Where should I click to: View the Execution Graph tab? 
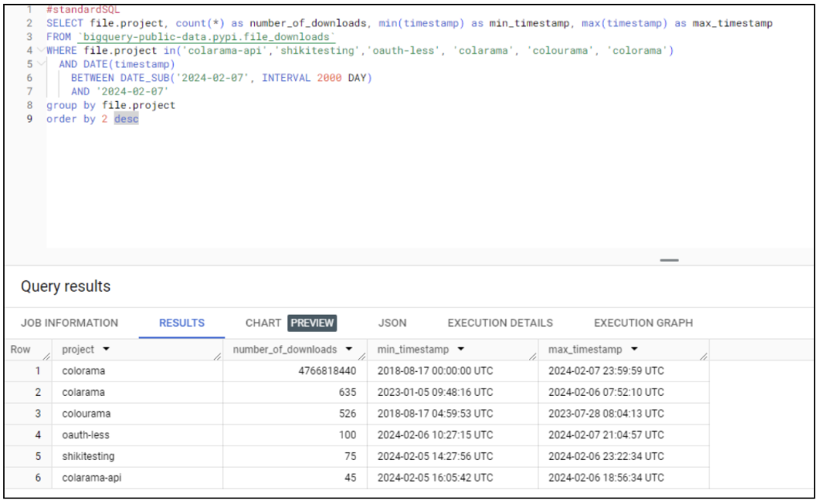coord(643,323)
